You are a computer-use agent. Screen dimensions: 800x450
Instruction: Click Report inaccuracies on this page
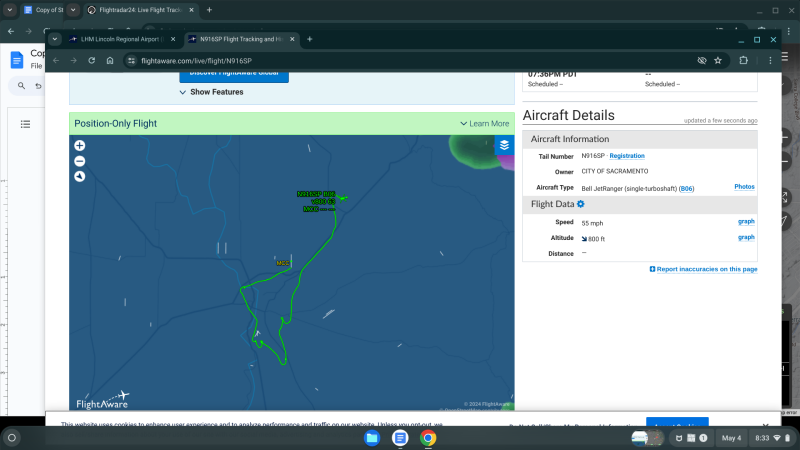pos(703,269)
